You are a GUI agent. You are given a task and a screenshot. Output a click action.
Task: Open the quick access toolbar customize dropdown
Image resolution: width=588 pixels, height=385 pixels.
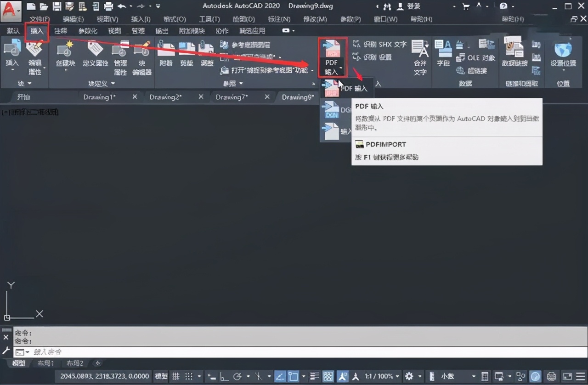point(158,6)
